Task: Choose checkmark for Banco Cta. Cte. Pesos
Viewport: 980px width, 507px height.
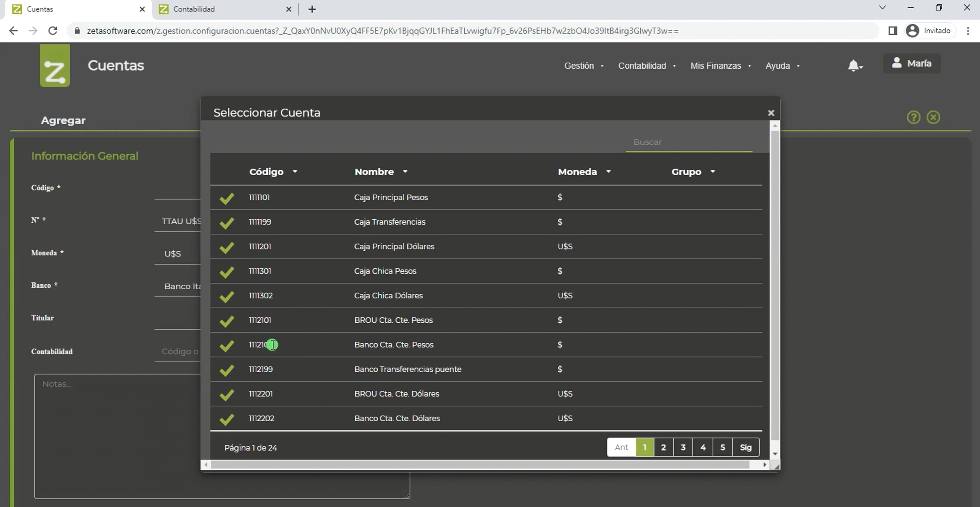Action: point(227,345)
